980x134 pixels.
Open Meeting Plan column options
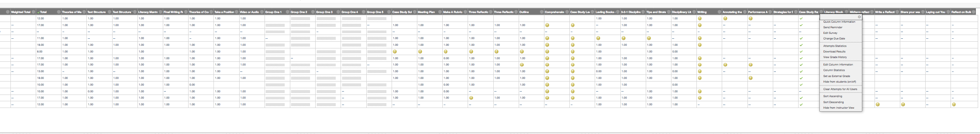[440, 12]
